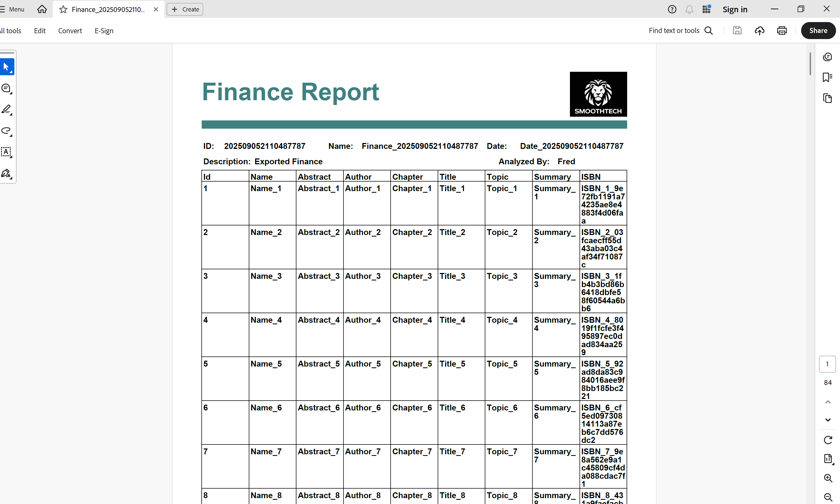Image resolution: width=840 pixels, height=504 pixels.
Task: Click the Share button
Action: point(818,31)
